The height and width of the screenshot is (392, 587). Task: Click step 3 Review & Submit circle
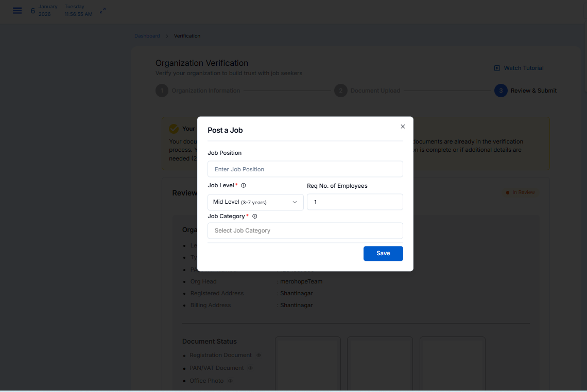click(500, 91)
